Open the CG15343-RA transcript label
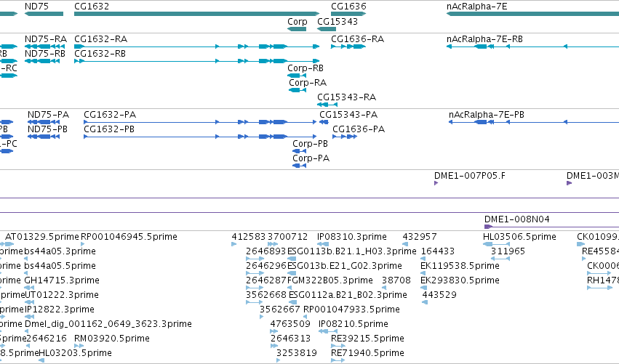Screen dimensions: 619x364 tap(347, 97)
